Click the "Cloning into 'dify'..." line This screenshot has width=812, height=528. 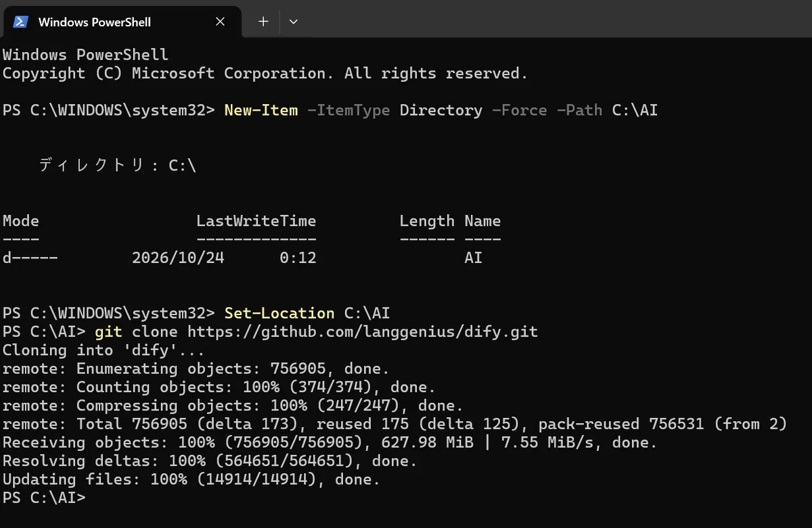pos(104,350)
